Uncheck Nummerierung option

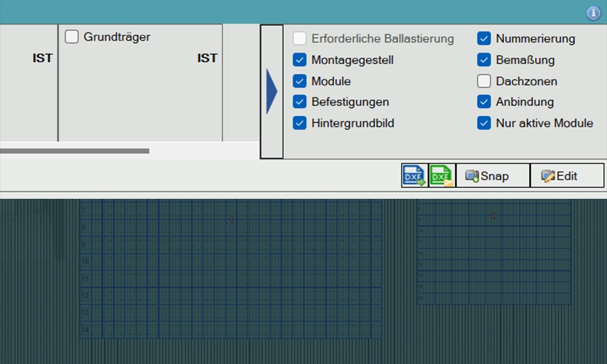484,38
